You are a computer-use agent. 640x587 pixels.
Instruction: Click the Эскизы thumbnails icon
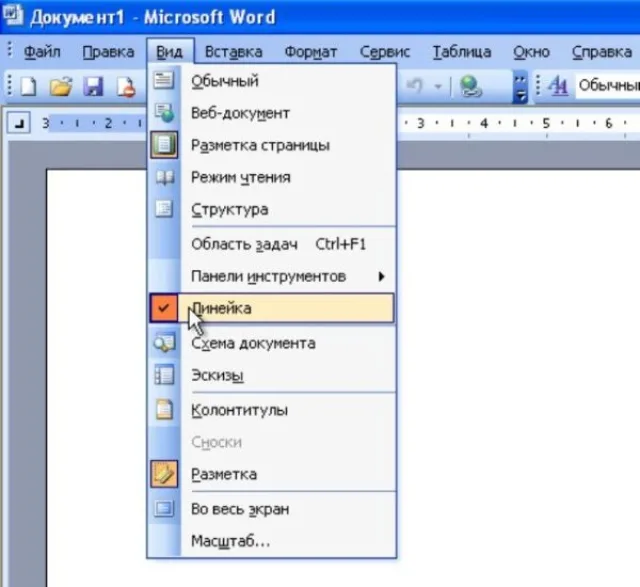pos(164,375)
